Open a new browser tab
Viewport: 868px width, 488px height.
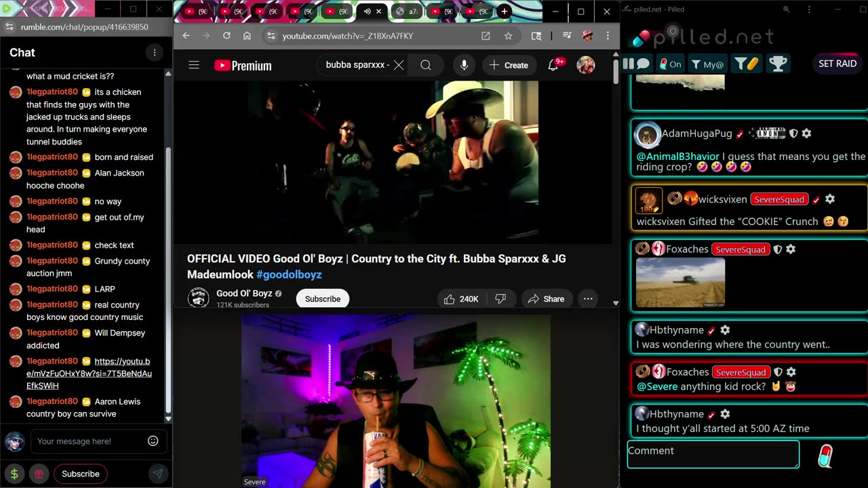504,12
